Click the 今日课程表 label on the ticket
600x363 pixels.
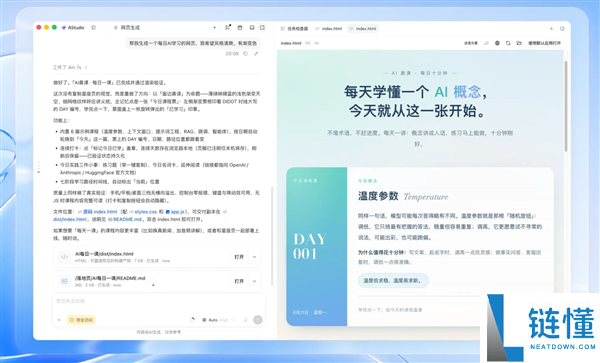pos(305,181)
